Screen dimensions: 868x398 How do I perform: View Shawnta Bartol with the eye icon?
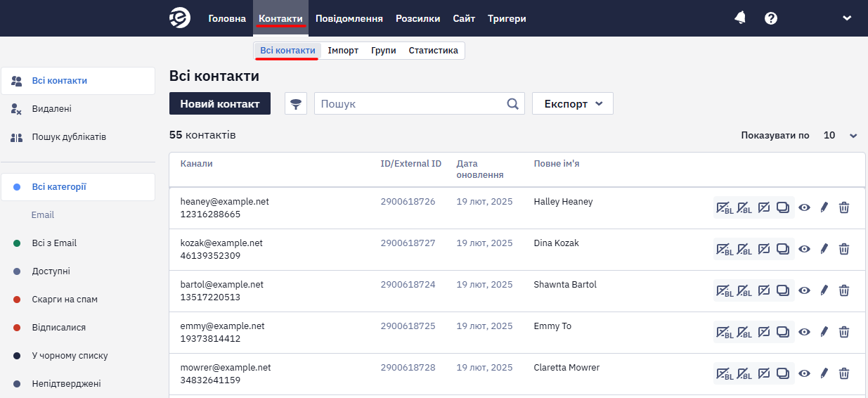(805, 290)
